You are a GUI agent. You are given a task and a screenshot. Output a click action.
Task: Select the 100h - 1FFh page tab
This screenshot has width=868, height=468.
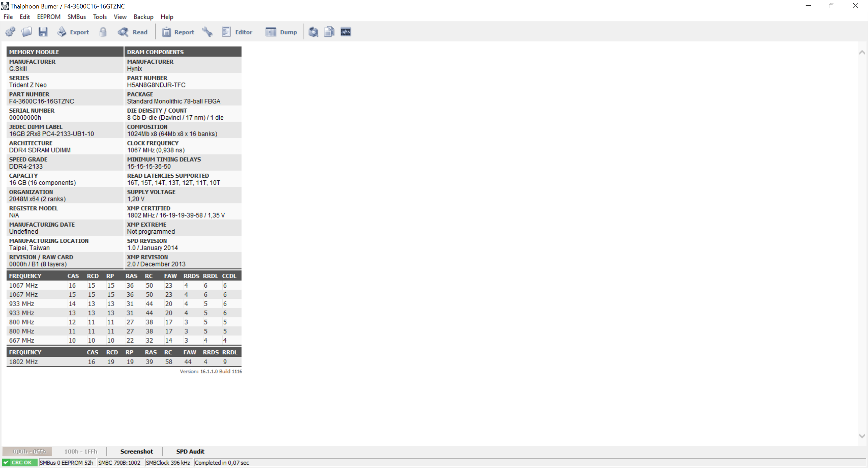click(x=81, y=451)
